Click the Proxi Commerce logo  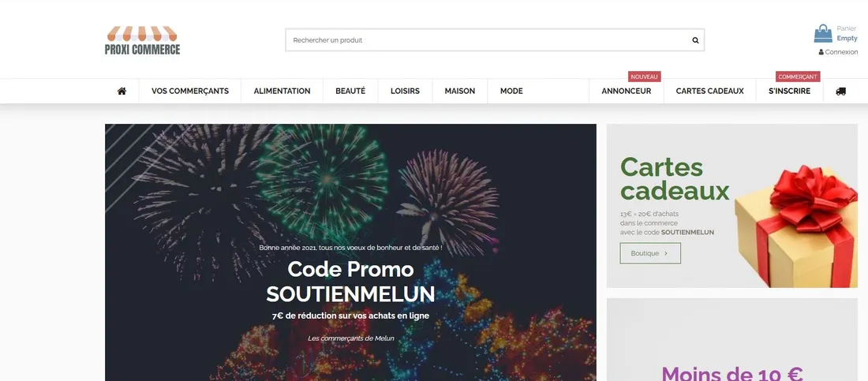click(x=142, y=40)
